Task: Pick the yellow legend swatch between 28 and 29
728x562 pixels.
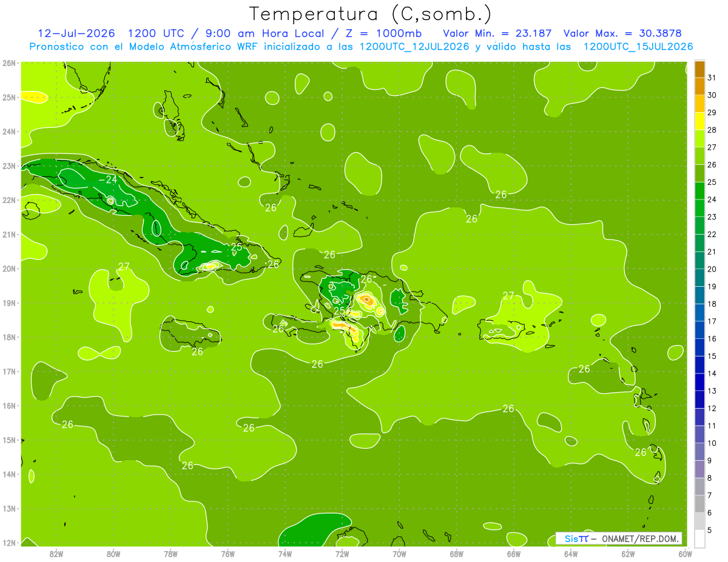Action: point(699,121)
